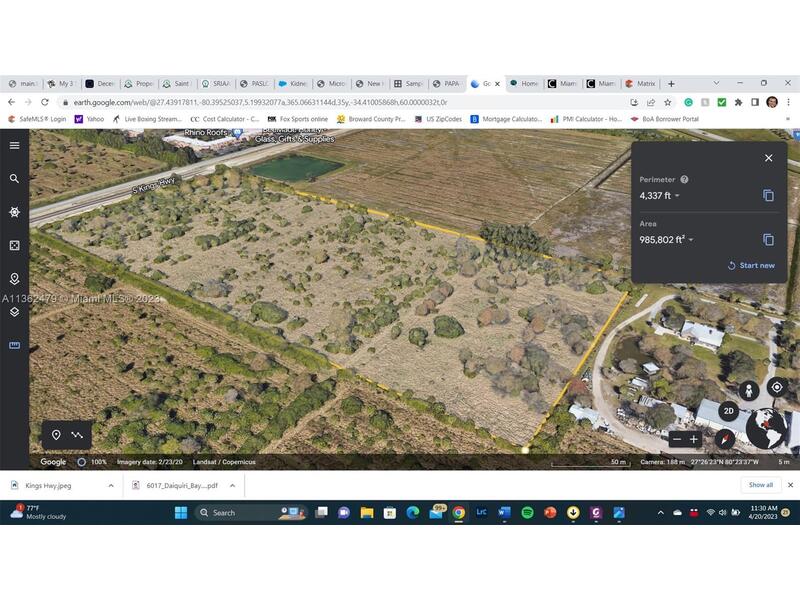Image resolution: width=800 pixels, height=600 pixels.
Task: Switch to the My 3 tab
Action: click(62, 84)
